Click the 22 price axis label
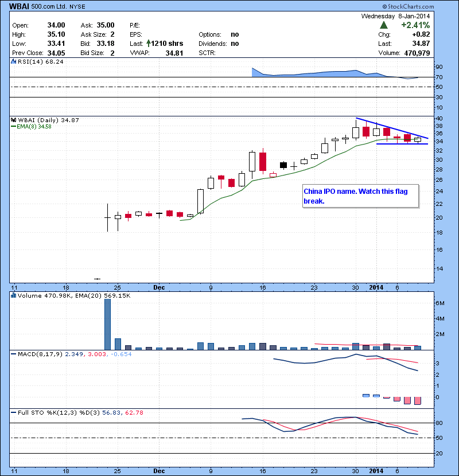The width and height of the screenshot is (459, 476). point(439,204)
